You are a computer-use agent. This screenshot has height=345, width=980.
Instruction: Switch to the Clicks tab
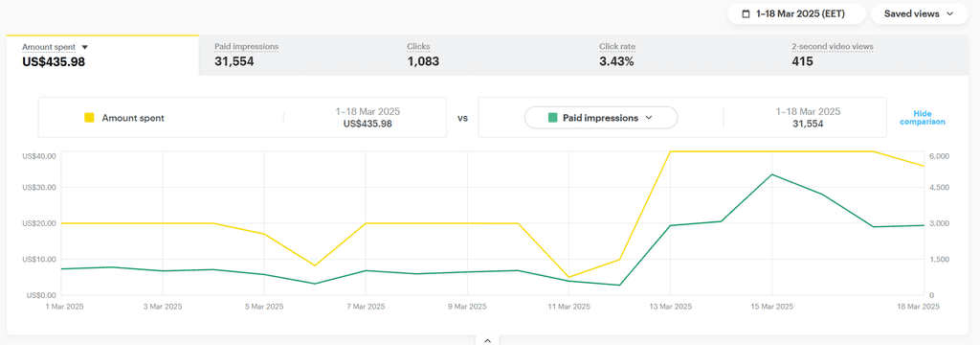pyautogui.click(x=487, y=55)
